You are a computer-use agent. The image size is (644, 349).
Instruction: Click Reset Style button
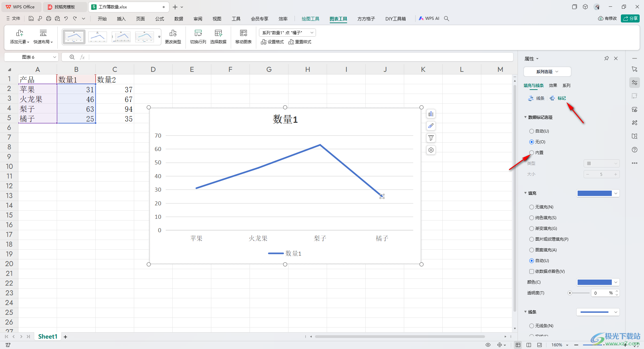pos(300,42)
